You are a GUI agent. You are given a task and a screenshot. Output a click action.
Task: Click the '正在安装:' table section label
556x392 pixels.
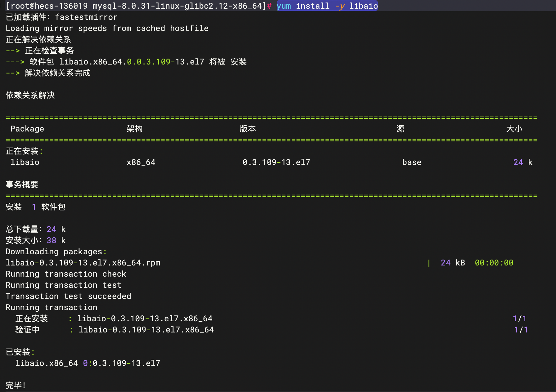click(24, 151)
